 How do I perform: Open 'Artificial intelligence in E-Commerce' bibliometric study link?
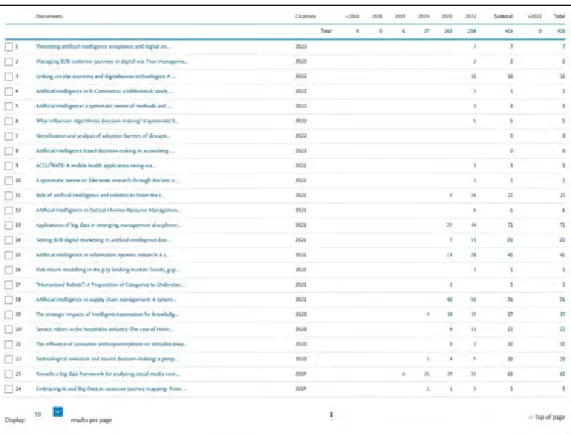(104, 91)
